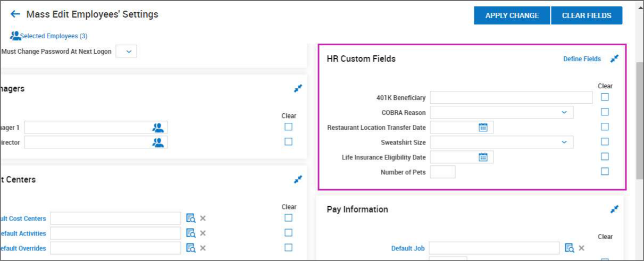Check Clear box for Life Insurance Eligibility Date
Screen dimensions: 644x261
(x=605, y=156)
